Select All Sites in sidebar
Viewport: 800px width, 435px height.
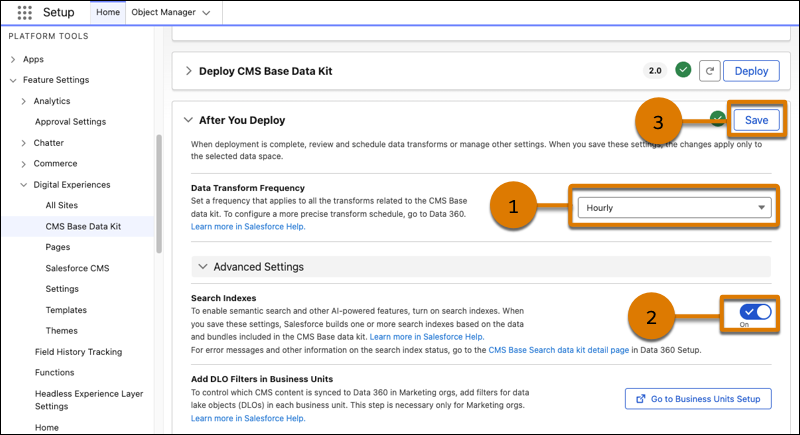(62, 206)
